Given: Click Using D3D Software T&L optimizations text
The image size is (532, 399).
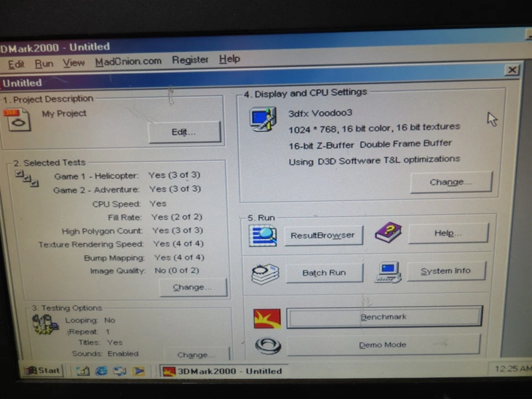Looking at the screenshot, I should (374, 160).
